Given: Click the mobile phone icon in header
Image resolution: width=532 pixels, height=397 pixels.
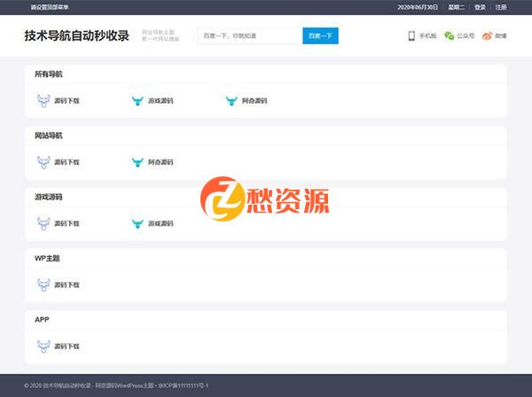Looking at the screenshot, I should pyautogui.click(x=411, y=36).
